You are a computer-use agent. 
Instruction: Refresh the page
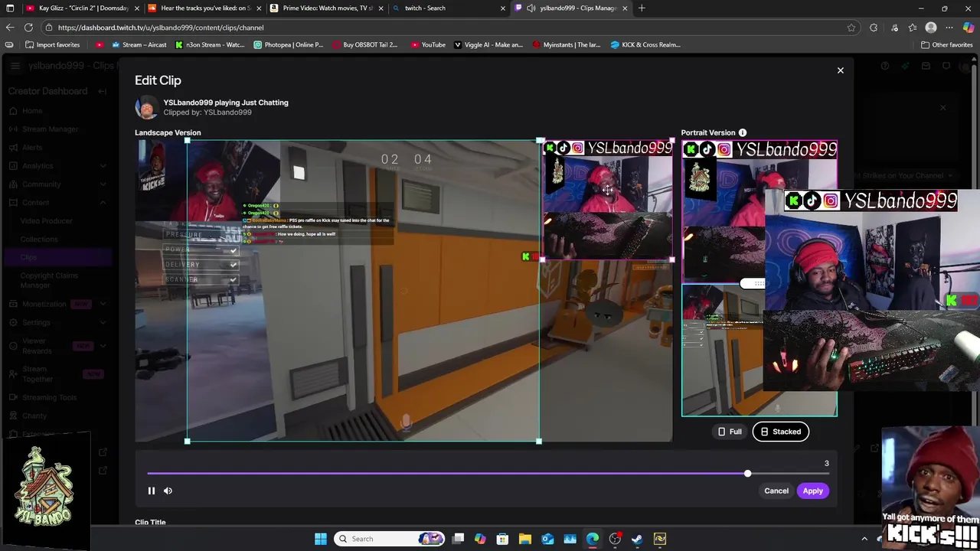point(28,28)
